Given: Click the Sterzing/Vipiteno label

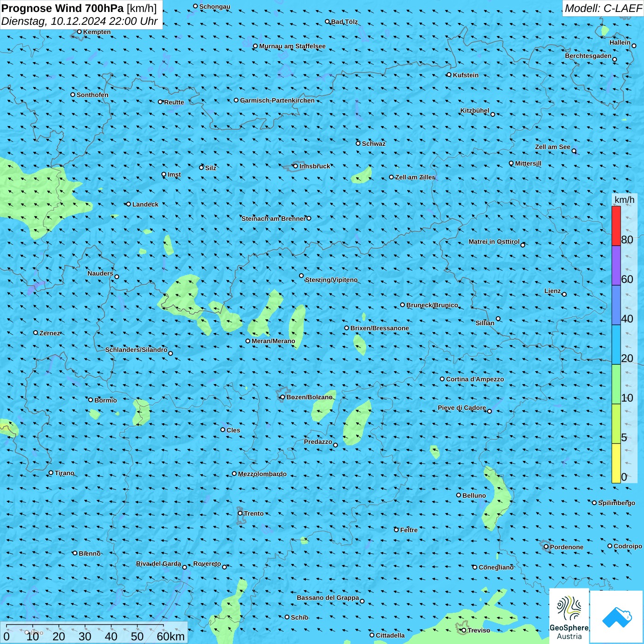Looking at the screenshot, I should (331, 280).
